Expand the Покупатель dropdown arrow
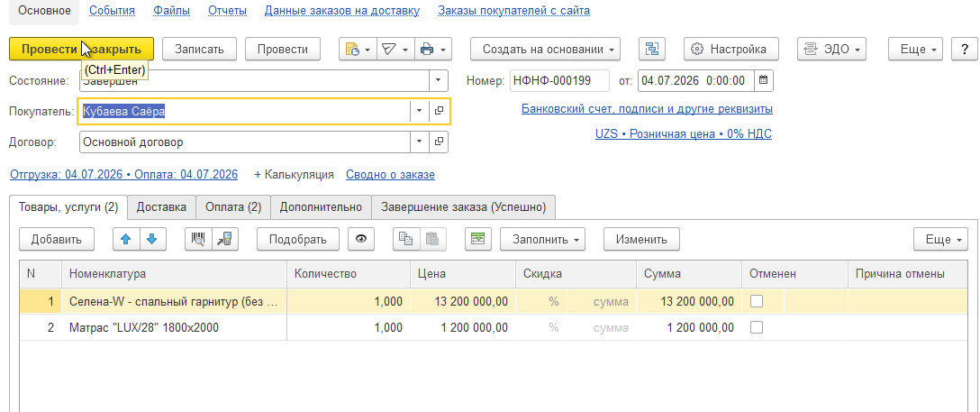Image resolution: width=980 pixels, height=412 pixels. click(x=420, y=111)
